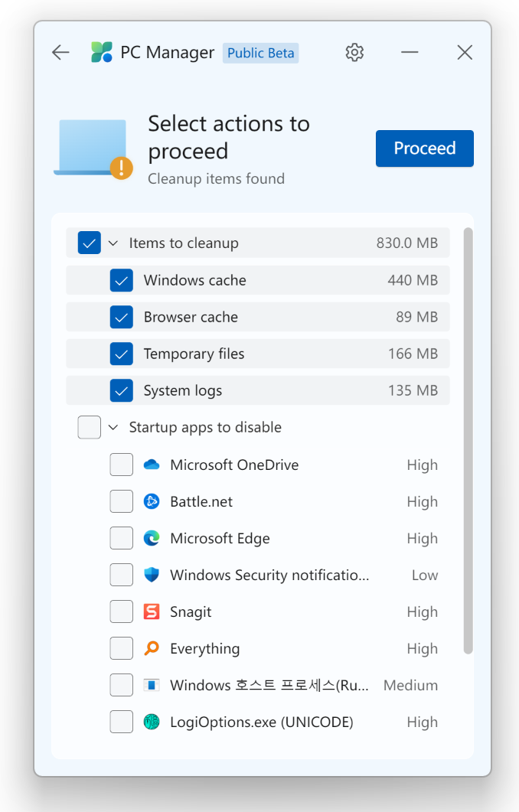Viewport: 519px width, 812px height.
Task: Click the 'Battle.net' text
Action: [201, 501]
